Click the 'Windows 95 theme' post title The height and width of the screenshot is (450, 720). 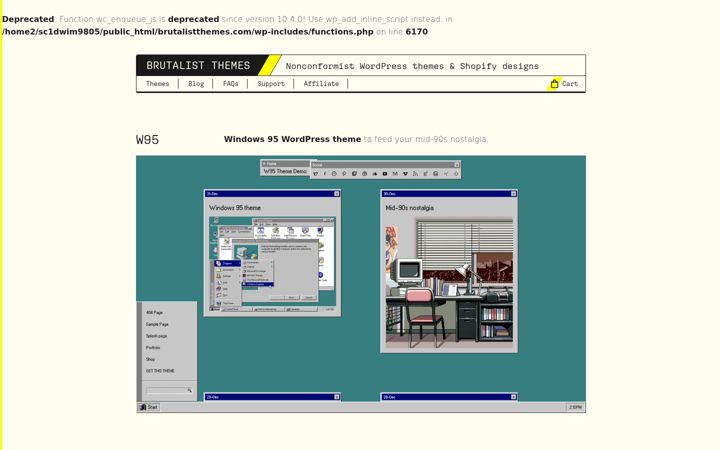click(x=235, y=208)
